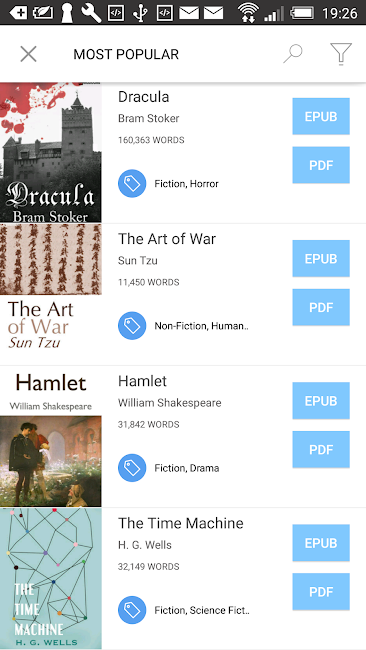Download Dracula as EPUB
The height and width of the screenshot is (650, 366).
click(x=321, y=116)
